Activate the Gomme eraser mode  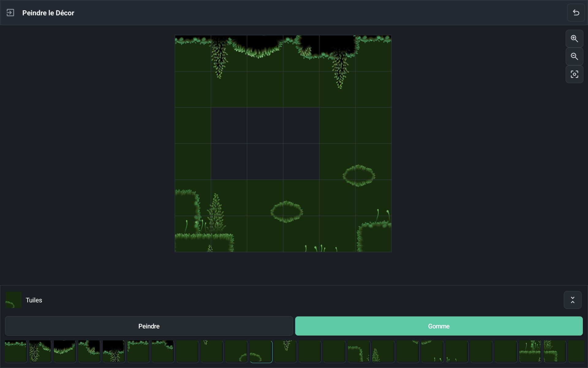[x=439, y=326]
